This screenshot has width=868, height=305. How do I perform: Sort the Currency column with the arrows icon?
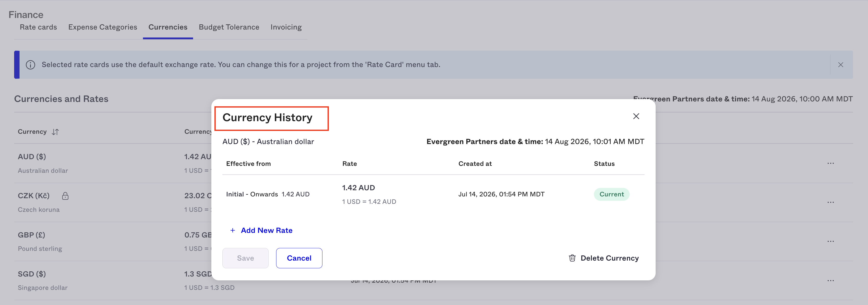[x=55, y=132]
